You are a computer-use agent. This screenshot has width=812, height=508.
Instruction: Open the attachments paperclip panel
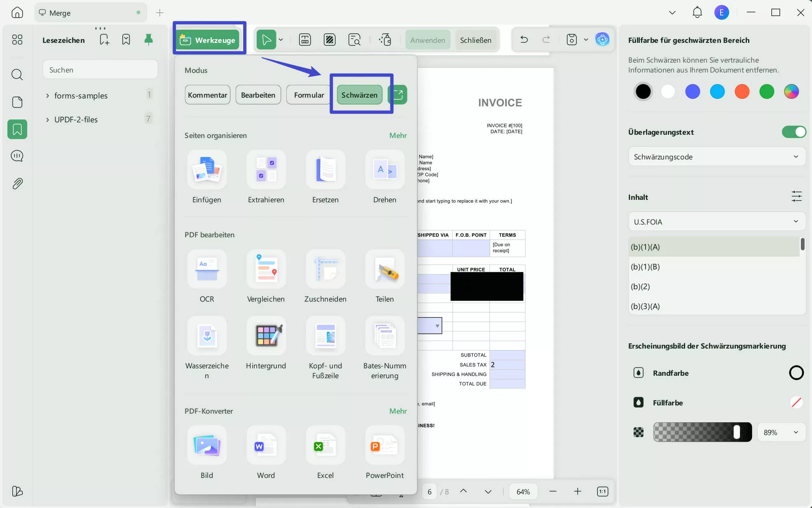pos(17,183)
